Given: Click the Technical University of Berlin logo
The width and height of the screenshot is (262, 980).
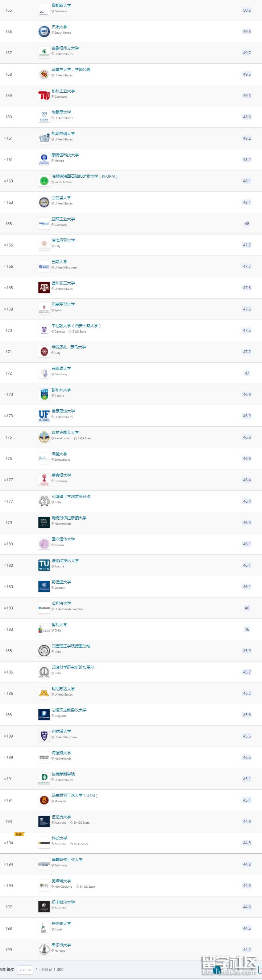Looking at the screenshot, I should click(44, 96).
